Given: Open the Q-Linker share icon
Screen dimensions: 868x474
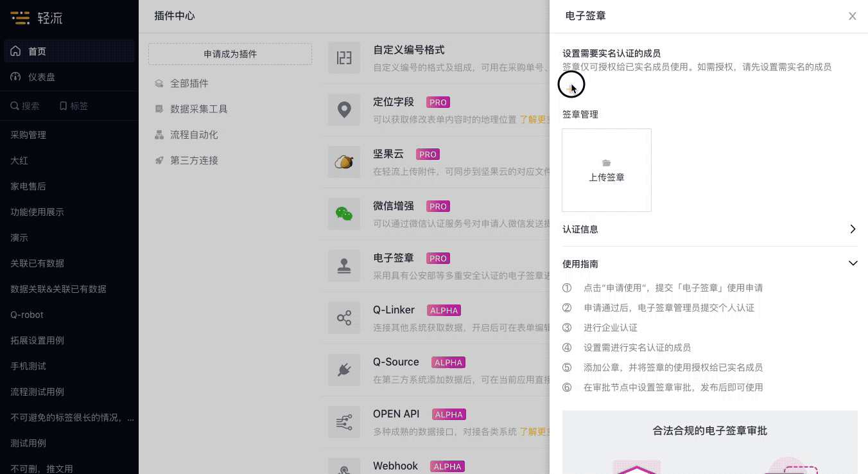Looking at the screenshot, I should point(344,318).
